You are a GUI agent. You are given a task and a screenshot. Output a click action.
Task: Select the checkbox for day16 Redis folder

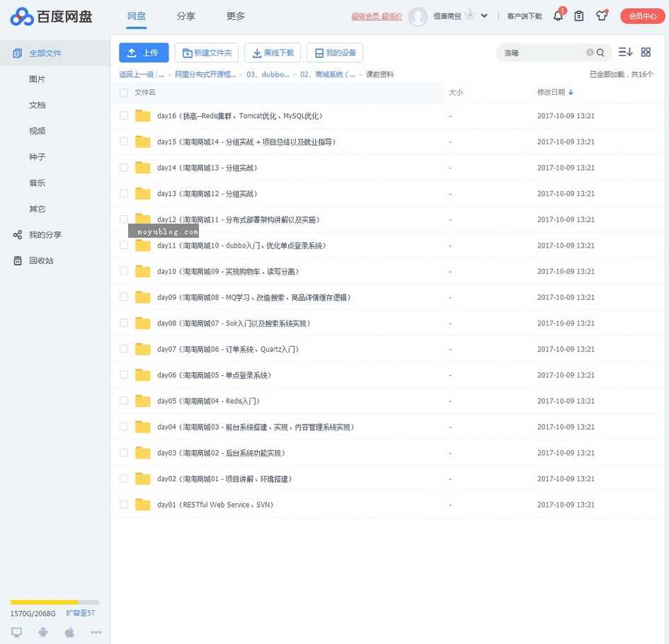123,115
